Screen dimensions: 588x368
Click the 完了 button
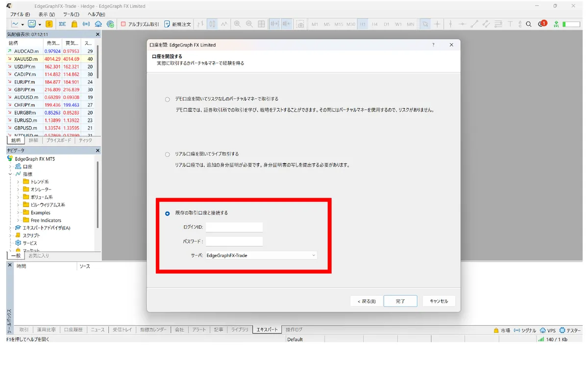coord(400,301)
